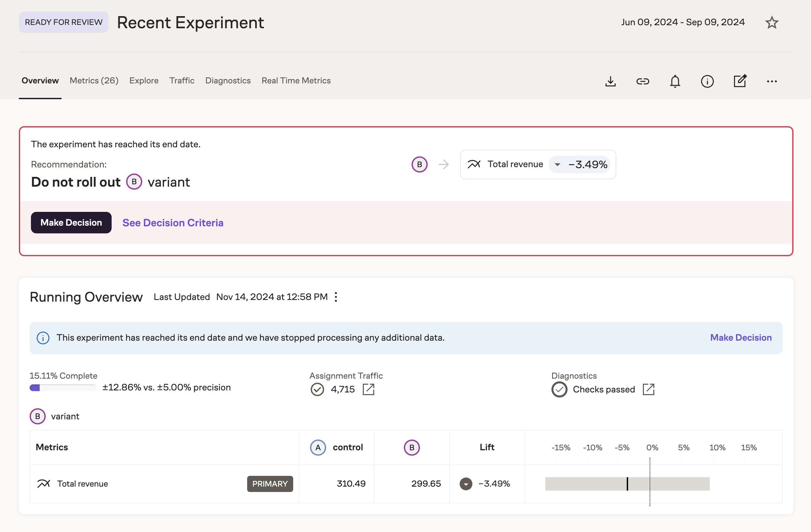Expand the three-dot menu in Running Overview
Viewport: 811px width, 532px height.
(x=336, y=297)
